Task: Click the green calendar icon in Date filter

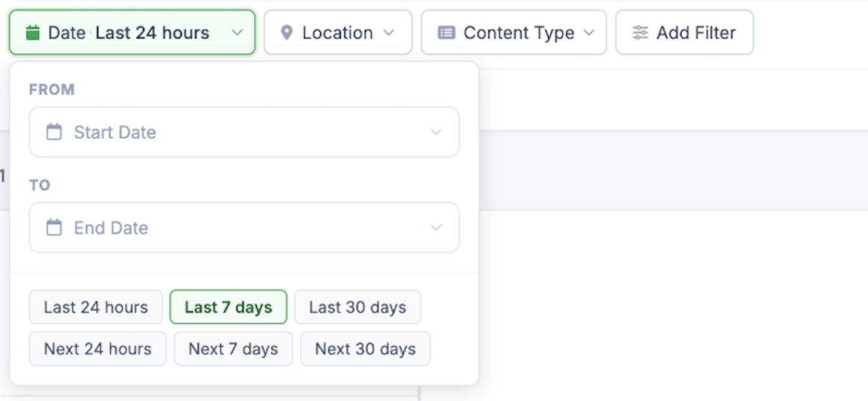Action: point(33,32)
